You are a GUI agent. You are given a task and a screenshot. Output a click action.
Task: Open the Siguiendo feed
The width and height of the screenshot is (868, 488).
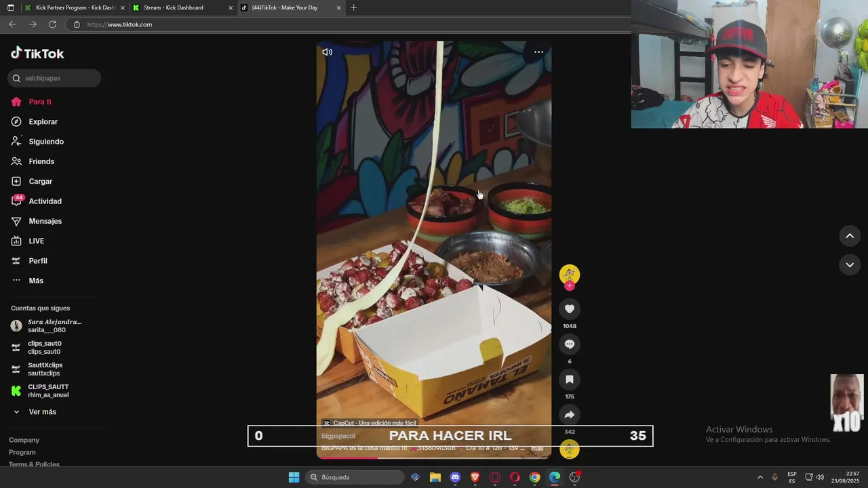pos(37,142)
